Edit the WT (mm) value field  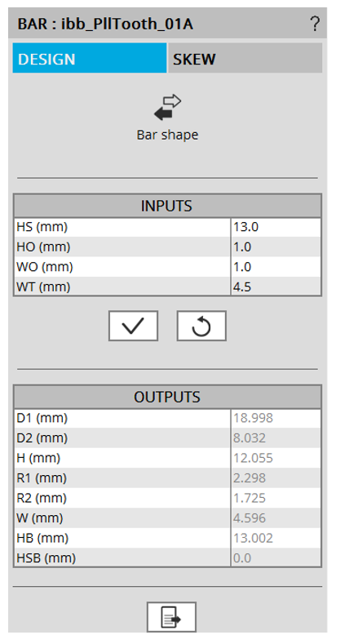[276, 286]
